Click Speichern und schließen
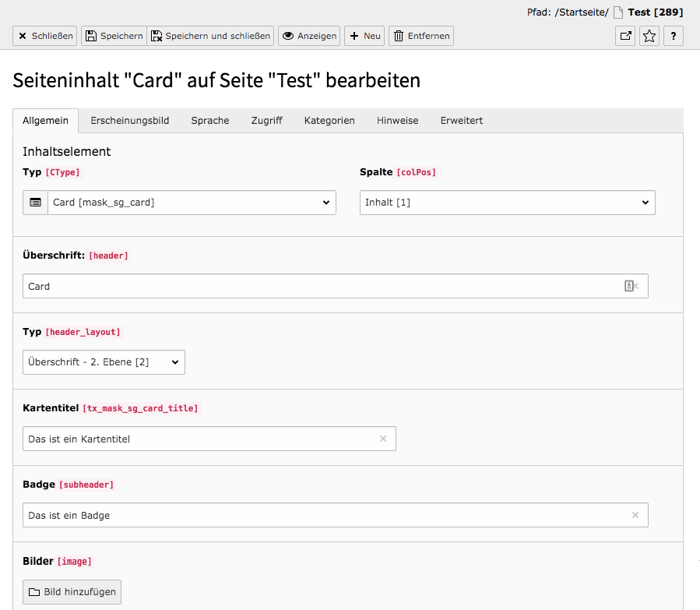The image size is (700, 610). pyautogui.click(x=210, y=36)
